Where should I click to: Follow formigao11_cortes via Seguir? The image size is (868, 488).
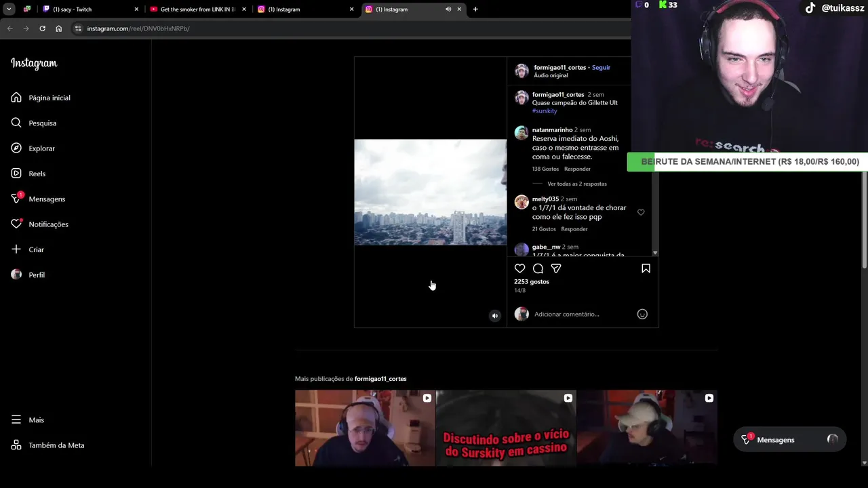601,68
